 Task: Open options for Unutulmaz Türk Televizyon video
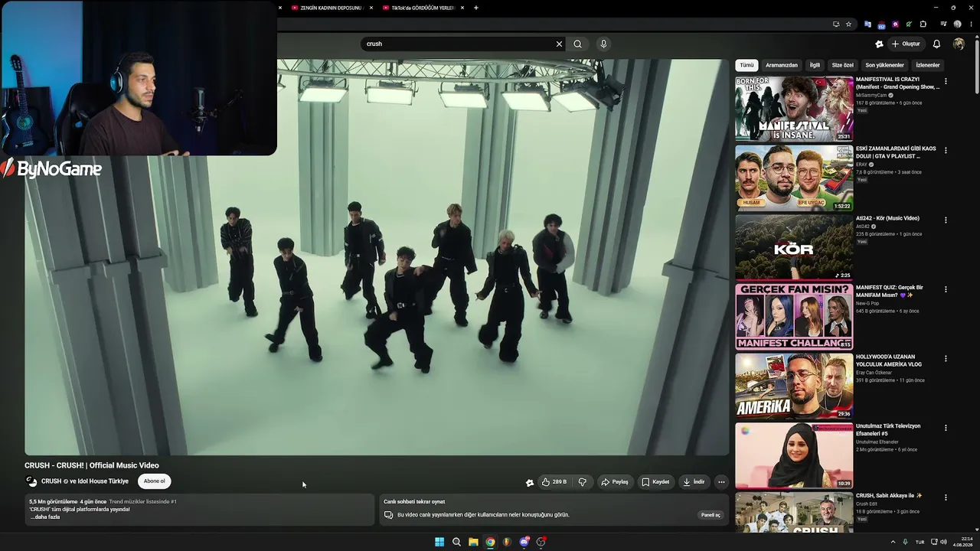point(946,429)
